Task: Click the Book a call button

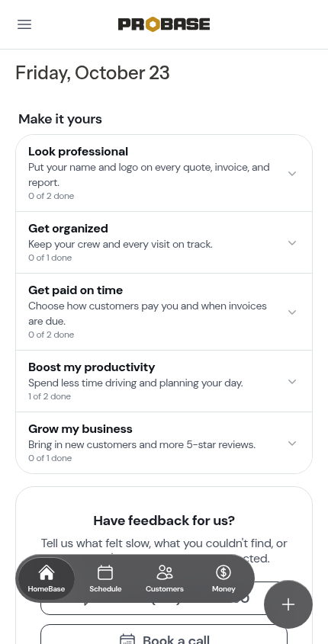Action: coord(164,635)
